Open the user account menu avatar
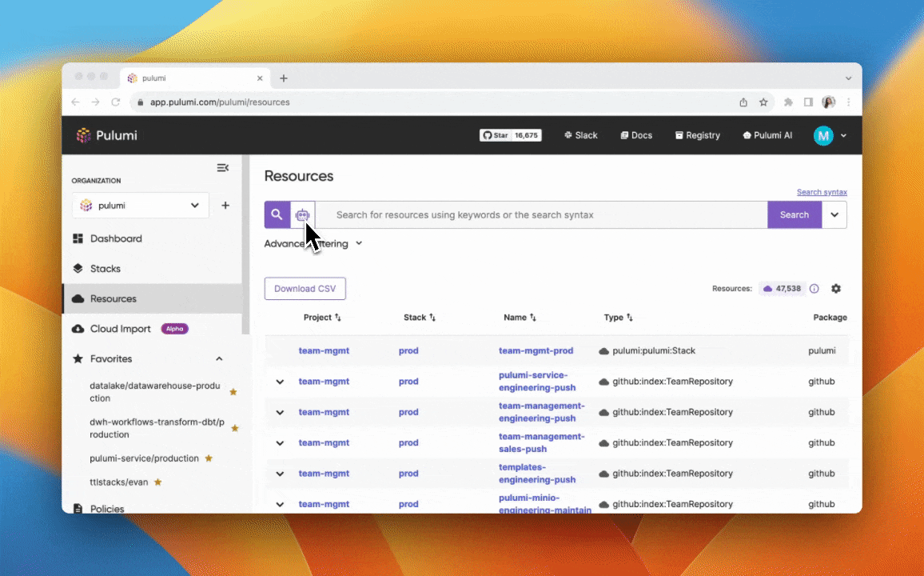Viewport: 924px width, 576px height. pyautogui.click(x=823, y=135)
